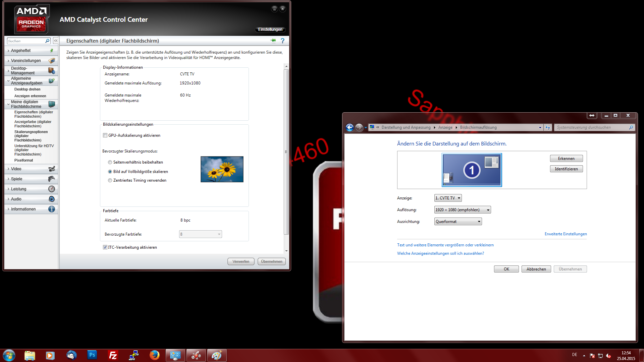The width and height of the screenshot is (644, 362).
Task: Collapse the sidebar with double-arrow icon
Action: point(56,41)
